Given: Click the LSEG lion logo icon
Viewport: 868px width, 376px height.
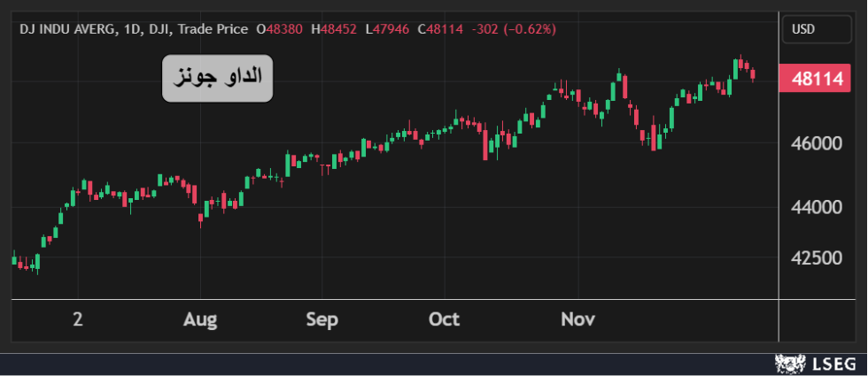Looking at the screenshot, I should [x=787, y=362].
